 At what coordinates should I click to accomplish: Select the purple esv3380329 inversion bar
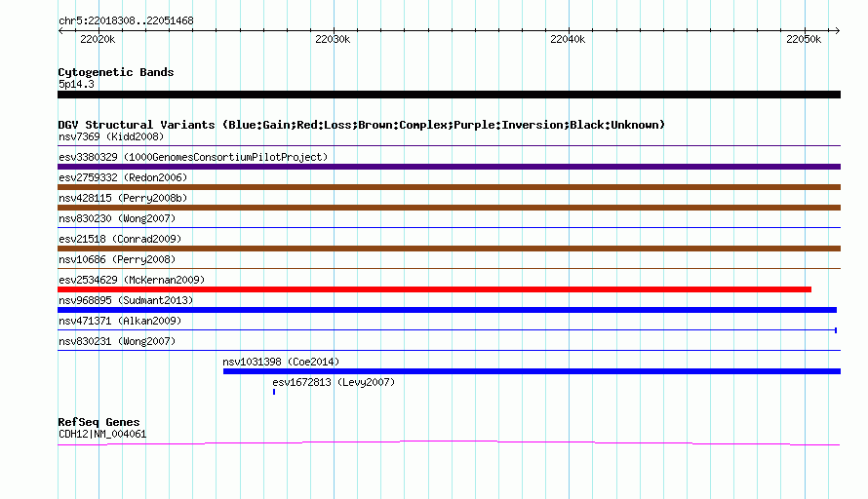pyautogui.click(x=449, y=167)
